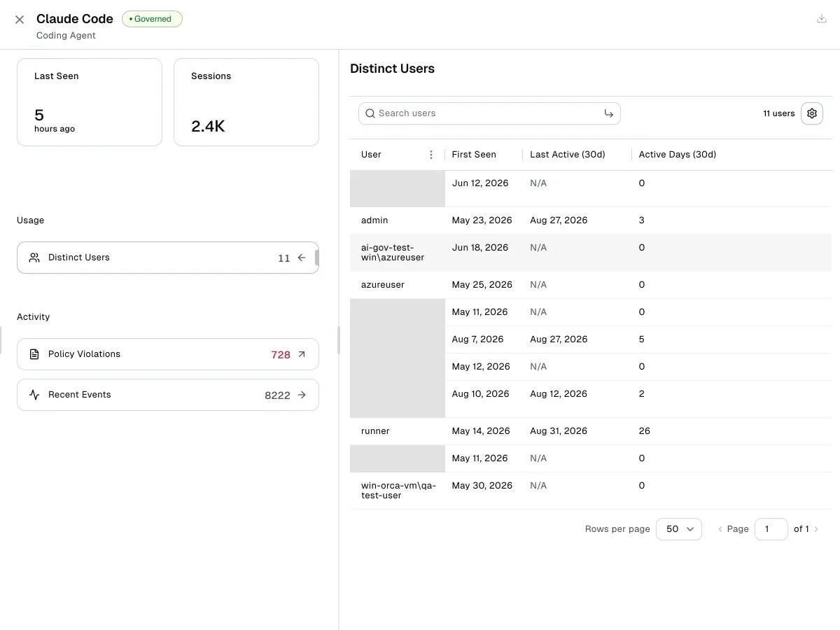Sort by Active Days (30d) column header

coord(678,155)
